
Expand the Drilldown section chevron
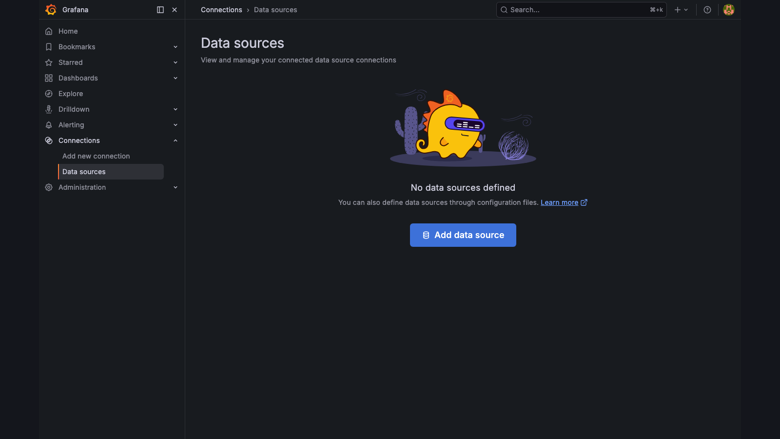[176, 109]
